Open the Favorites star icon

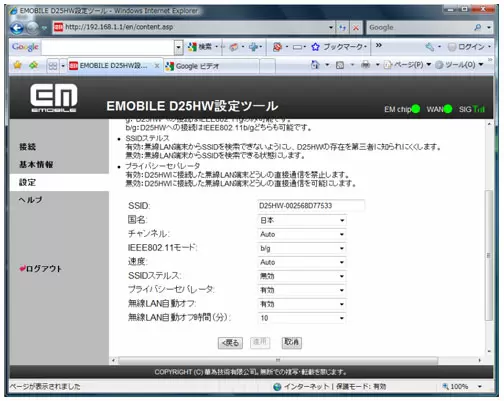point(17,65)
